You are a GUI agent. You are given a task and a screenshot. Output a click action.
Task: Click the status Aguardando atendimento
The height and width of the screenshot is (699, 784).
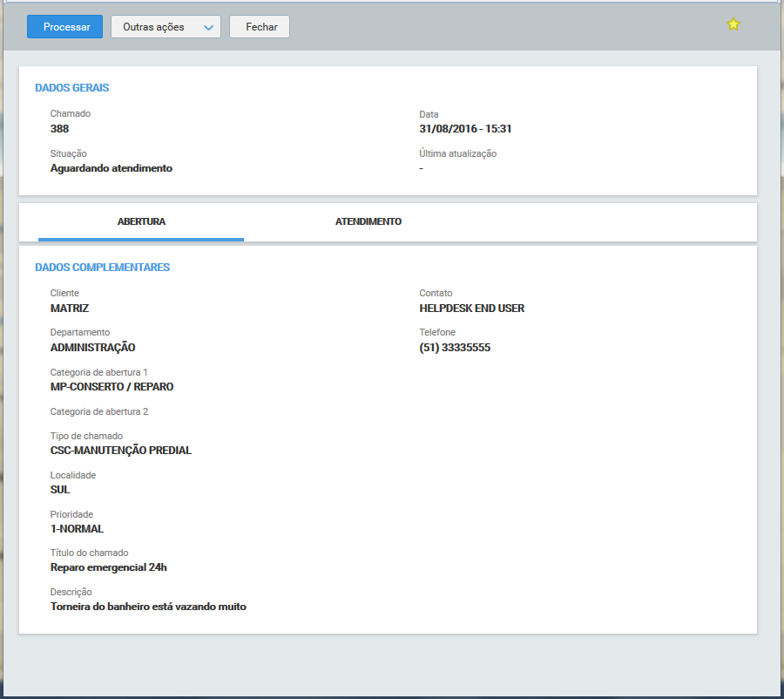click(x=112, y=168)
